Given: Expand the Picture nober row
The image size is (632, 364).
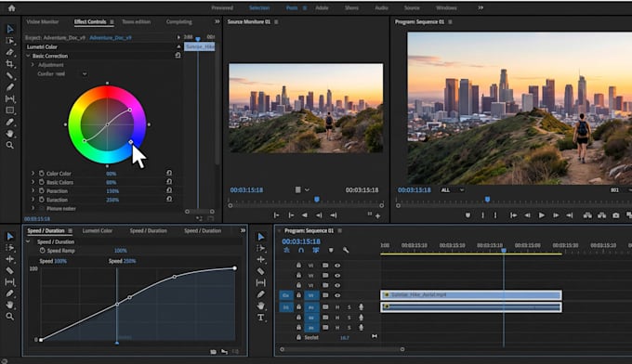Looking at the screenshot, I should (33, 208).
